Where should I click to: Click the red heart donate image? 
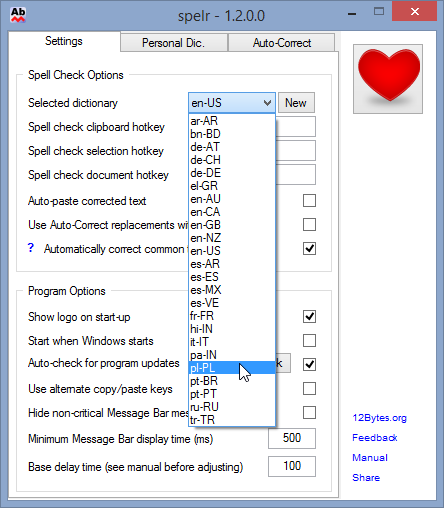[x=388, y=79]
